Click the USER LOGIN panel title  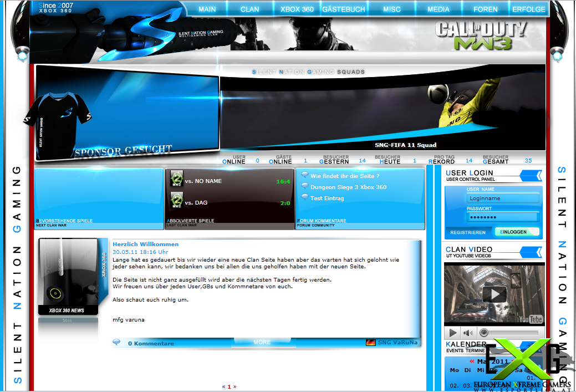(469, 173)
